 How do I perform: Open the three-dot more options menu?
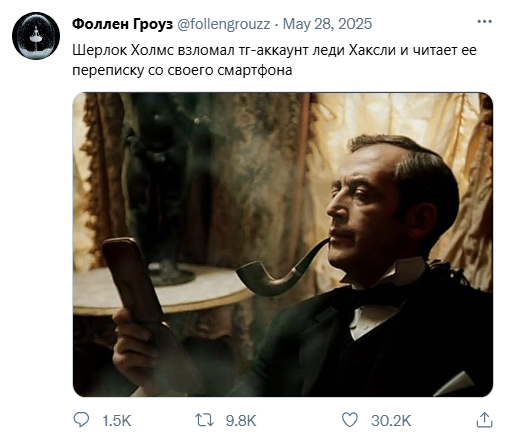[484, 22]
